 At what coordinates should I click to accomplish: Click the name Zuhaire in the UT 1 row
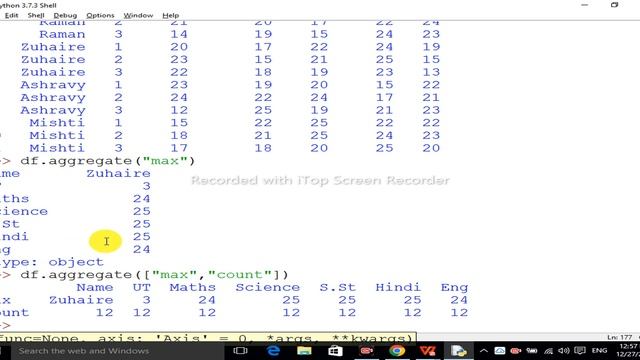pos(53,47)
